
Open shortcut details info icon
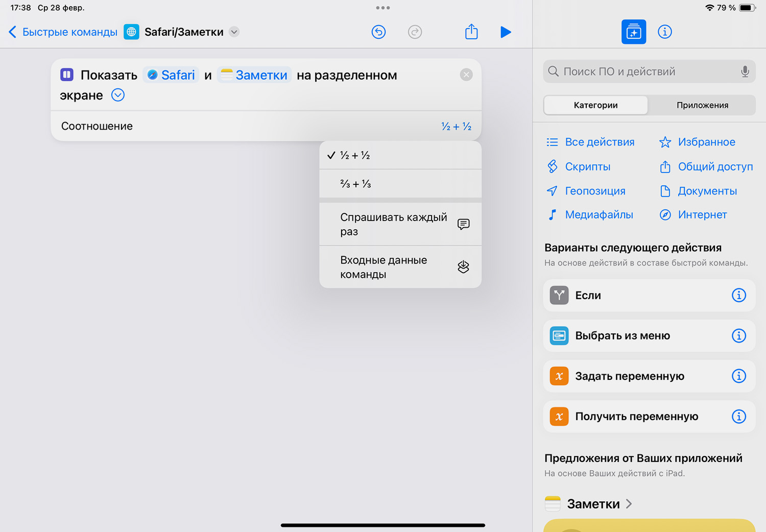(664, 32)
